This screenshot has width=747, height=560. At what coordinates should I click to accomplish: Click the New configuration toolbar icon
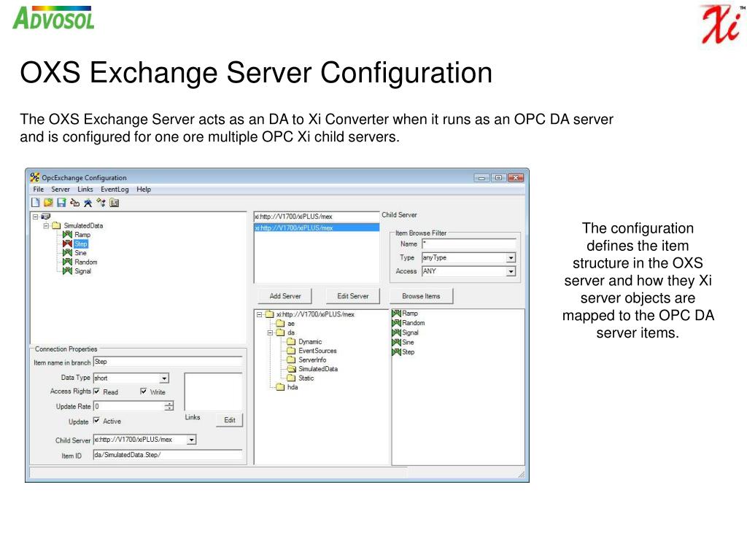(x=36, y=203)
